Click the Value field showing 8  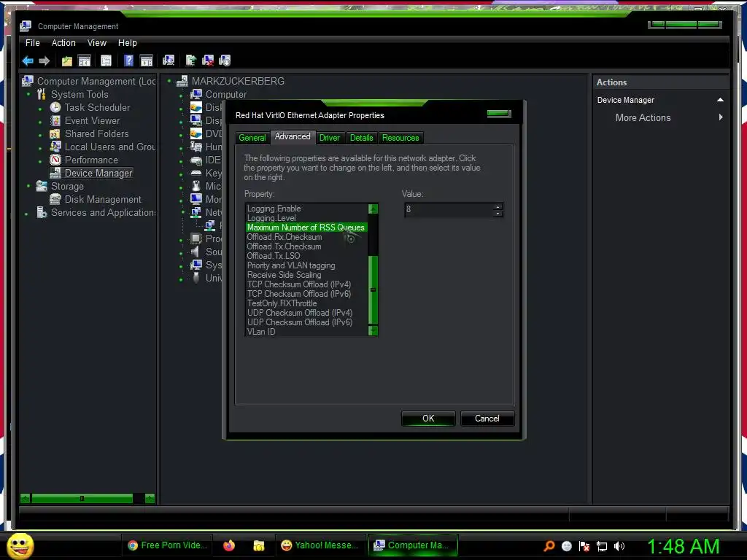point(449,209)
